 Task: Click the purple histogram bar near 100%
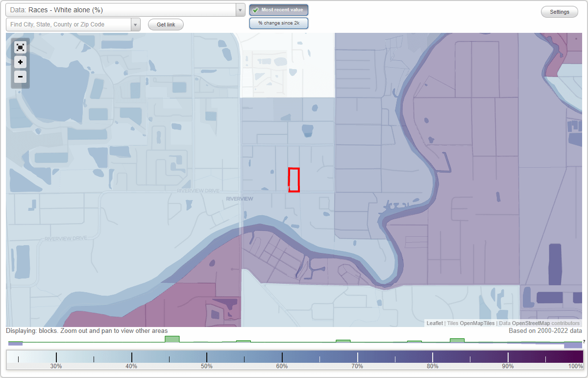[573, 345]
